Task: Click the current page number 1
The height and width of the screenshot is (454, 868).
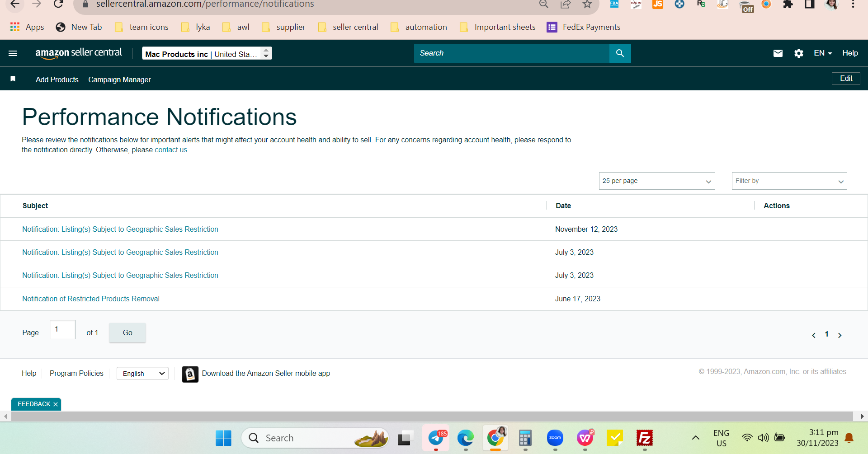Action: pyautogui.click(x=826, y=335)
